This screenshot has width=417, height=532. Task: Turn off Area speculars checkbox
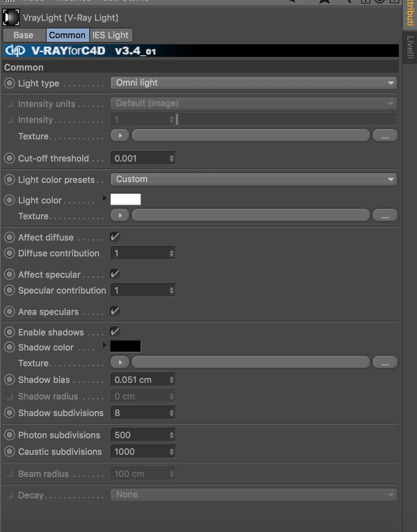pyautogui.click(x=115, y=311)
